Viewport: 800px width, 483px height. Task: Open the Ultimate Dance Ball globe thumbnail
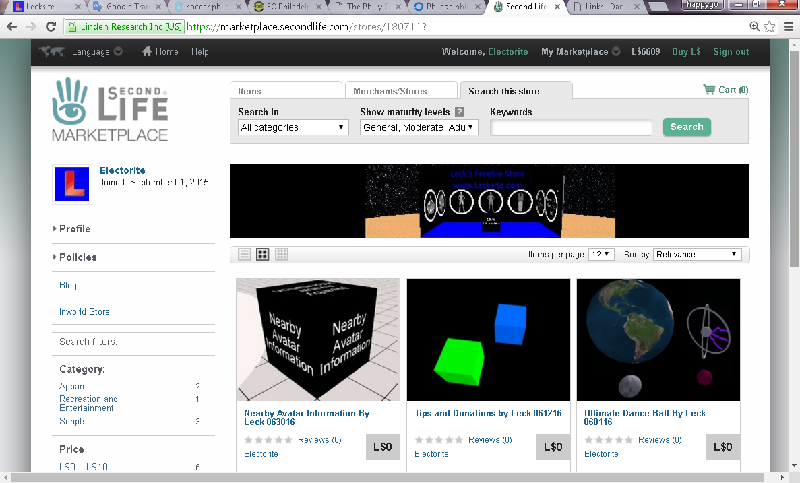tap(658, 339)
